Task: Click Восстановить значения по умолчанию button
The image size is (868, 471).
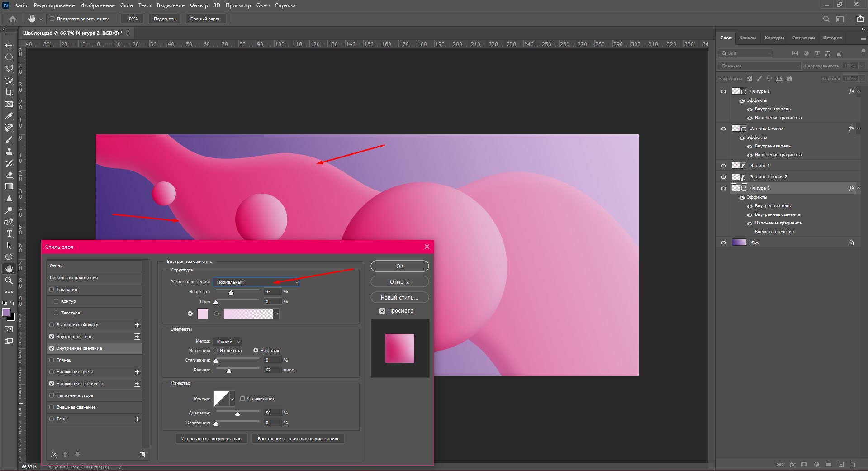Action: 298,439
